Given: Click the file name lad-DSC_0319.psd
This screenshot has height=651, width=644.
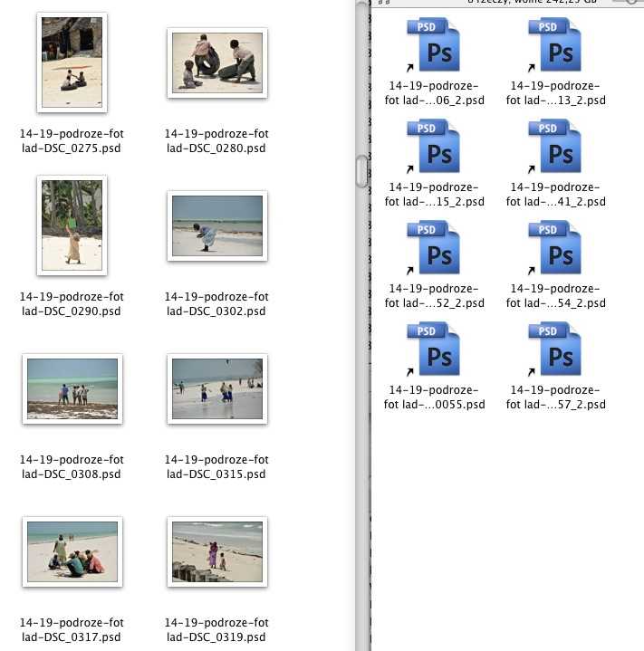Looking at the screenshot, I should 216,637.
